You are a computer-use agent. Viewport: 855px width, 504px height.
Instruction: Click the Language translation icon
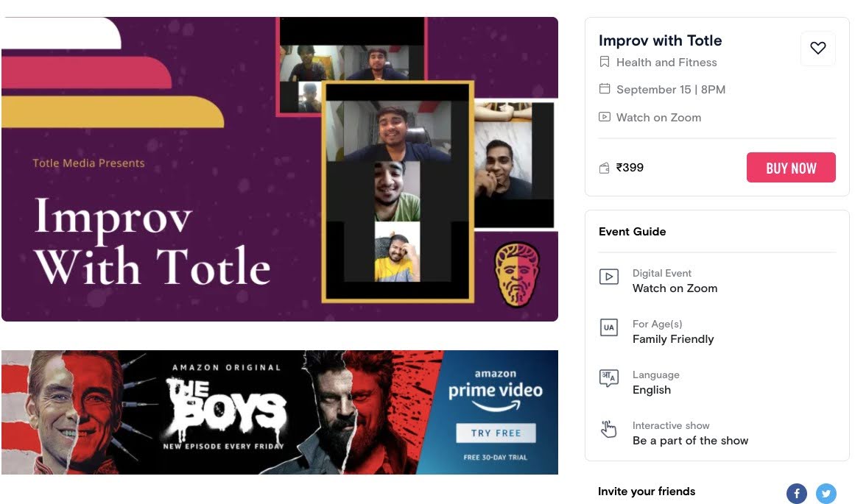[x=608, y=377]
